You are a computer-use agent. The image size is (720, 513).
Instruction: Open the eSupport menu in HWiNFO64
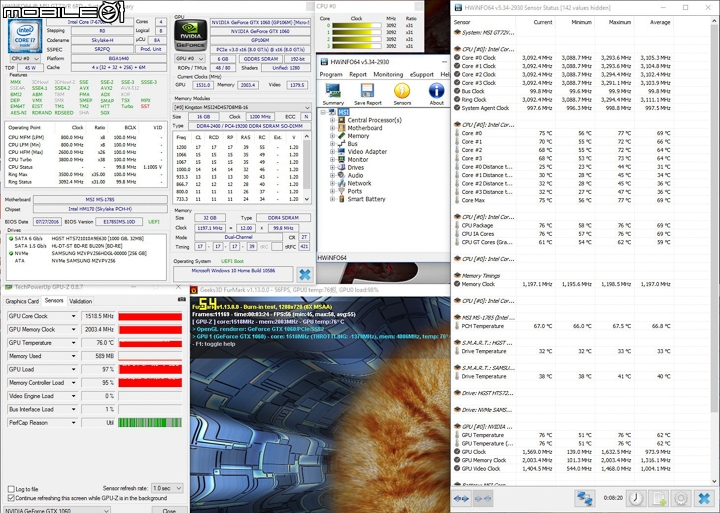pos(422,74)
